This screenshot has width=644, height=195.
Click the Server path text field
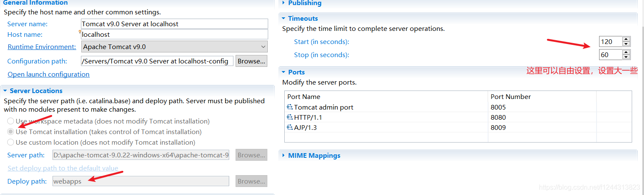pyautogui.click(x=141, y=155)
